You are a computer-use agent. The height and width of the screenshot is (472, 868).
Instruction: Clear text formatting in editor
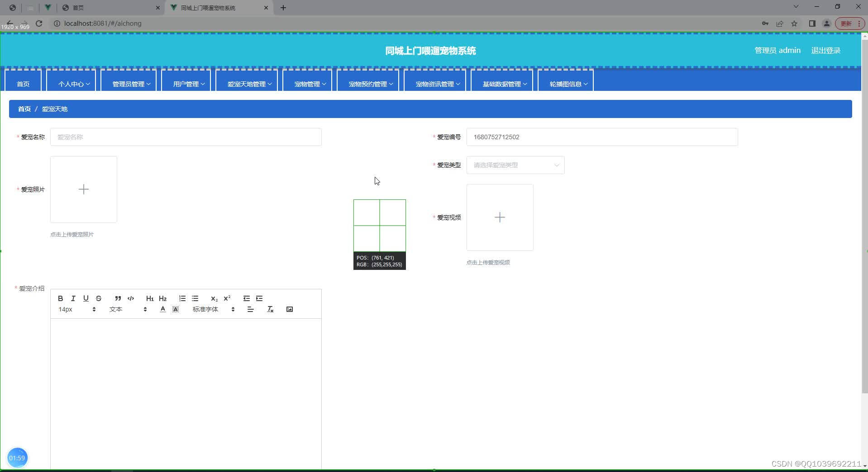(x=270, y=309)
